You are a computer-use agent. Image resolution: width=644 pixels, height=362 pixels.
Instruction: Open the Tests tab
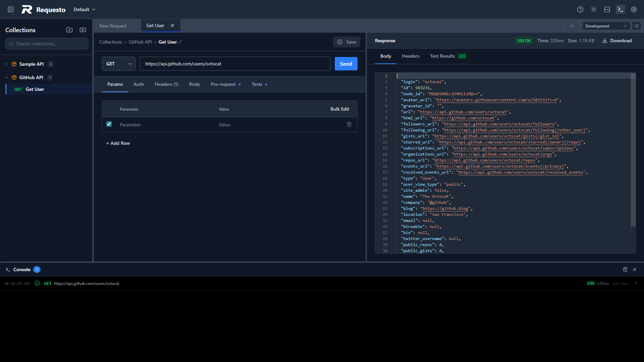point(259,84)
